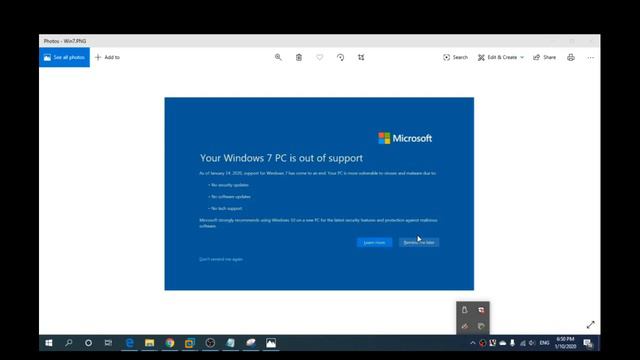Click Don't remind me again link
Viewport: 640px width, 360px height.
221,259
